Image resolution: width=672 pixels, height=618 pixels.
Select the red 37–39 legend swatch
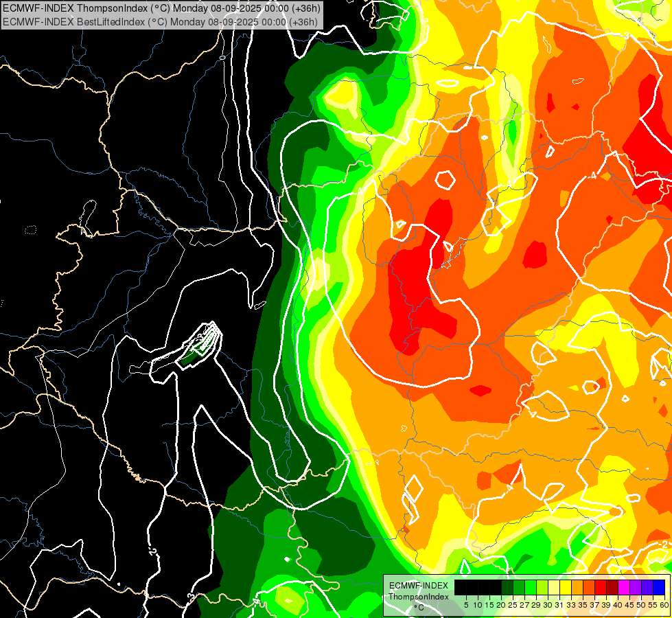pyautogui.click(x=601, y=588)
